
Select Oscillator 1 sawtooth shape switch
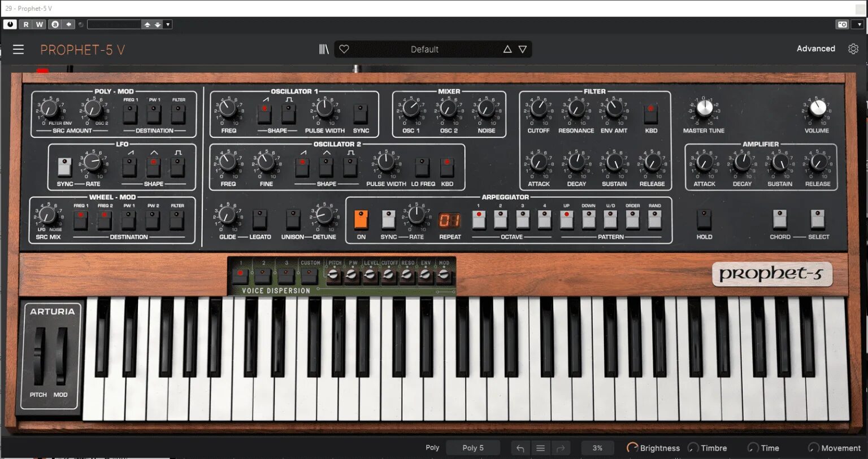pos(264,113)
